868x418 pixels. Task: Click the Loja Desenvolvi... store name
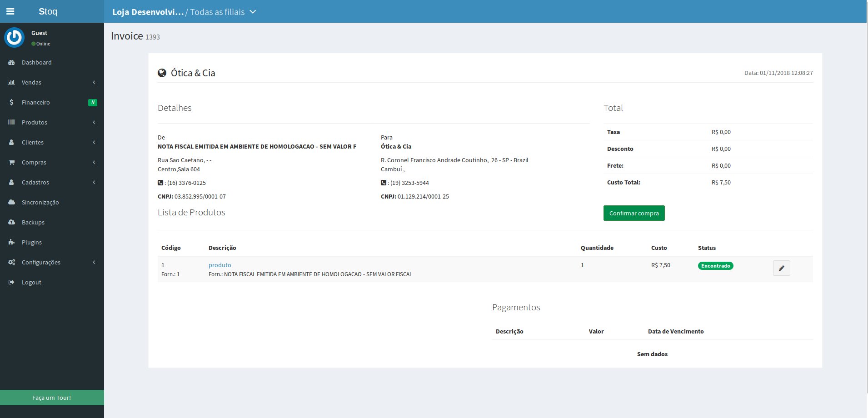[x=148, y=12]
